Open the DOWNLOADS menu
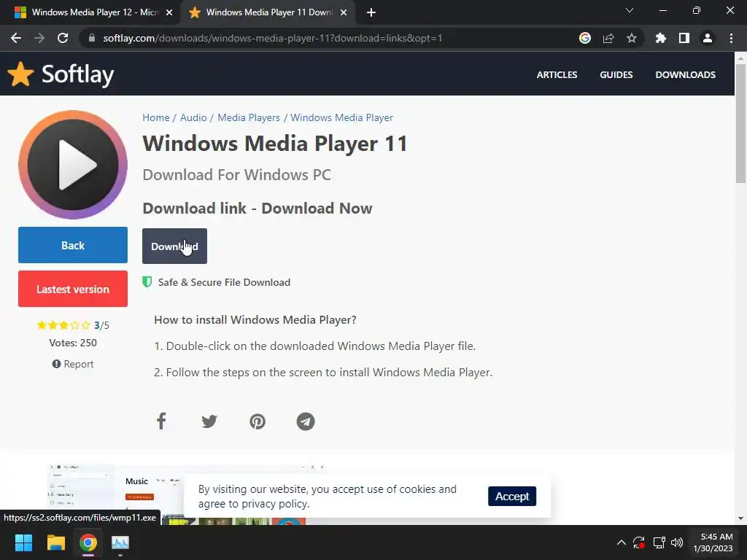This screenshot has width=747, height=560. click(685, 75)
